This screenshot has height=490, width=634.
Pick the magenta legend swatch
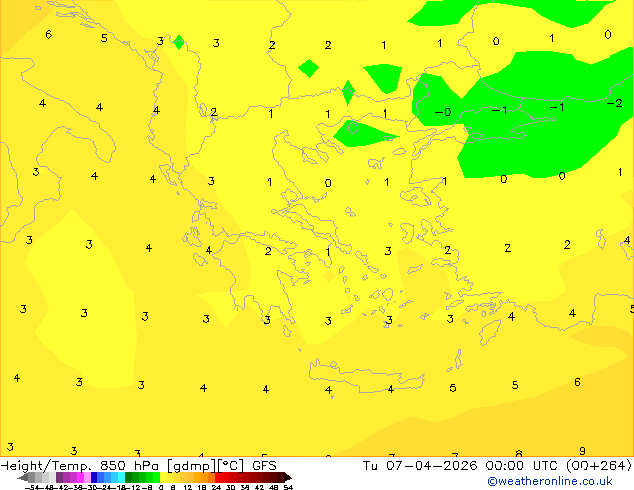point(80,478)
